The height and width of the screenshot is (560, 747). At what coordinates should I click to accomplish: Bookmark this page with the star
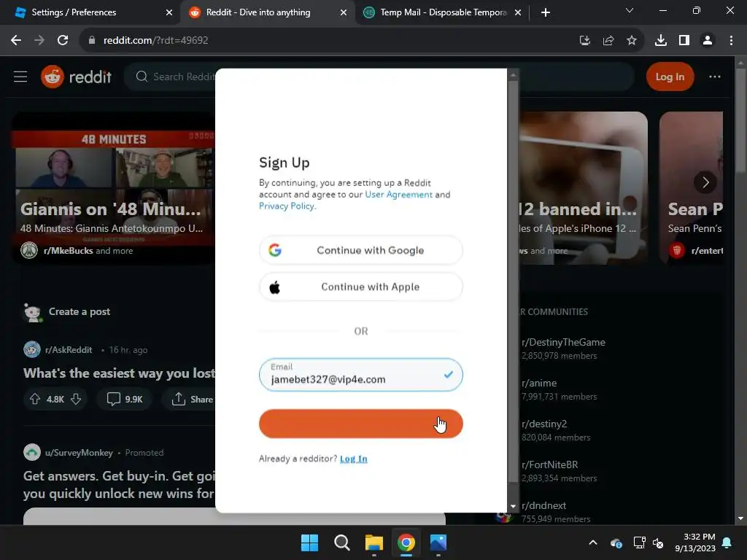click(x=631, y=41)
